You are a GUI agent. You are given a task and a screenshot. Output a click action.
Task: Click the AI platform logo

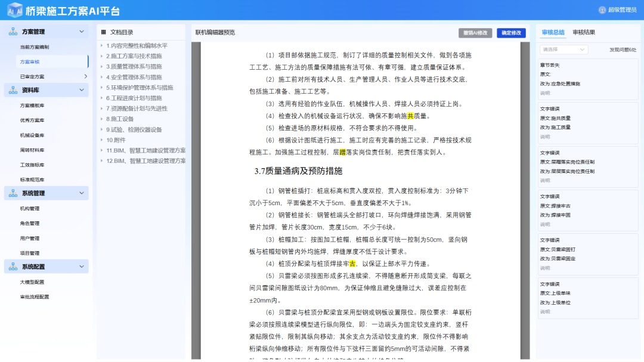tap(16, 11)
